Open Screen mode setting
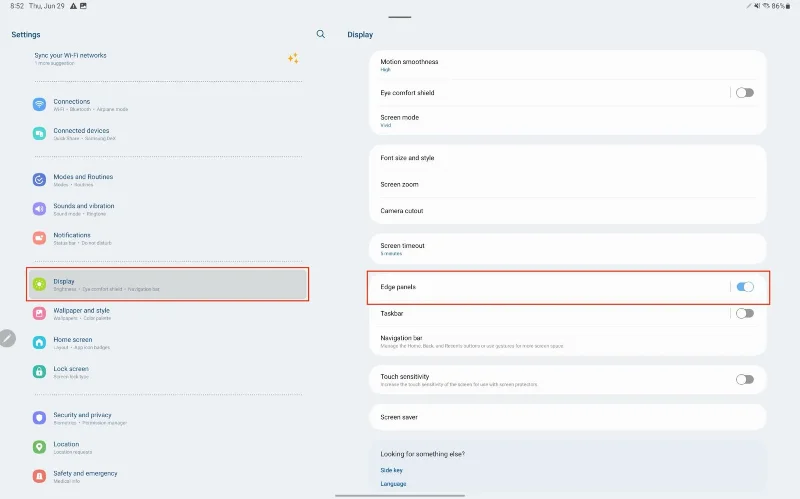The height and width of the screenshot is (499, 800). coord(566,120)
